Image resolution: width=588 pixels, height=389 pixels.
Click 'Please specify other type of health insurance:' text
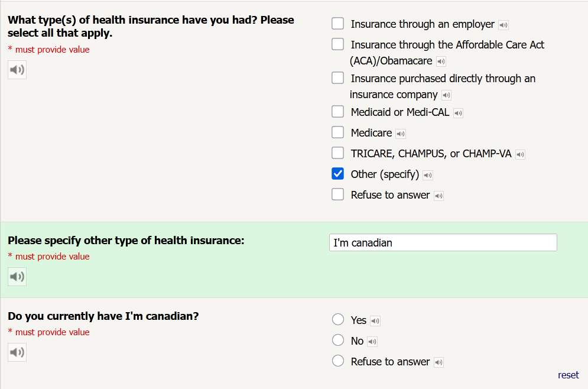[x=126, y=241]
